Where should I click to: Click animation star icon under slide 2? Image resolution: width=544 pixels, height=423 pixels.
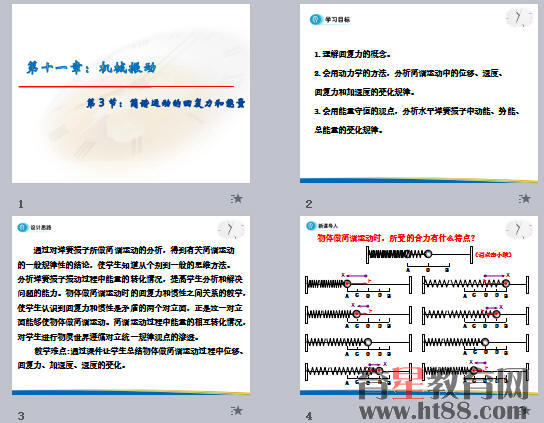[525, 199]
